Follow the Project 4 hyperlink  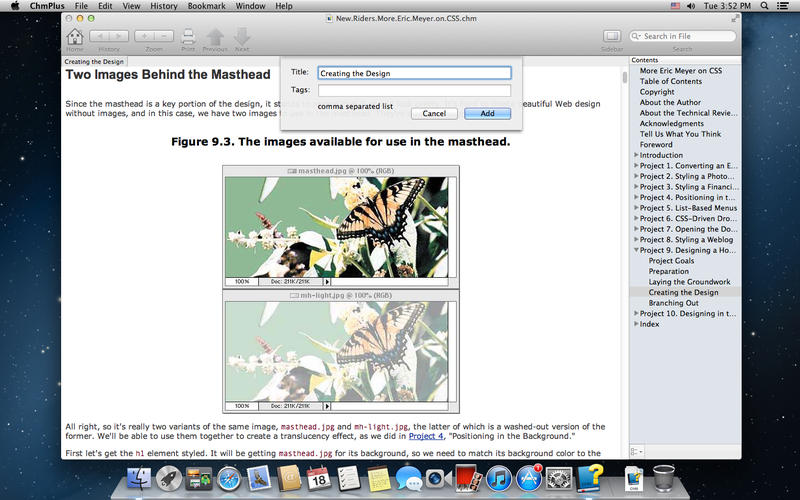[425, 436]
